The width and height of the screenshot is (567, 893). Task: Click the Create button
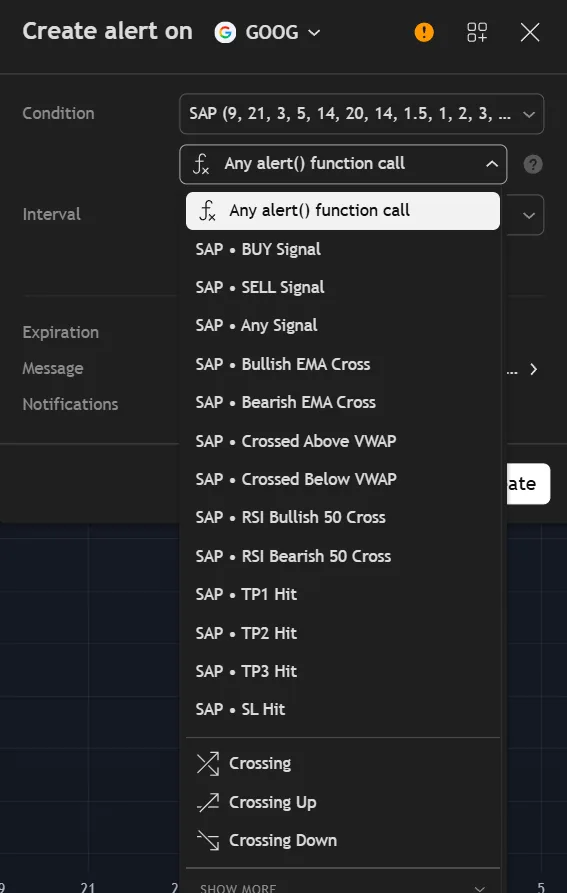click(x=527, y=484)
